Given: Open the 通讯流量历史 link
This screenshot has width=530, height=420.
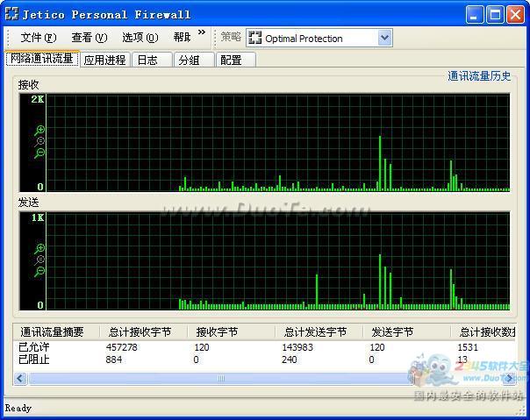Looking at the screenshot, I should (x=479, y=76).
